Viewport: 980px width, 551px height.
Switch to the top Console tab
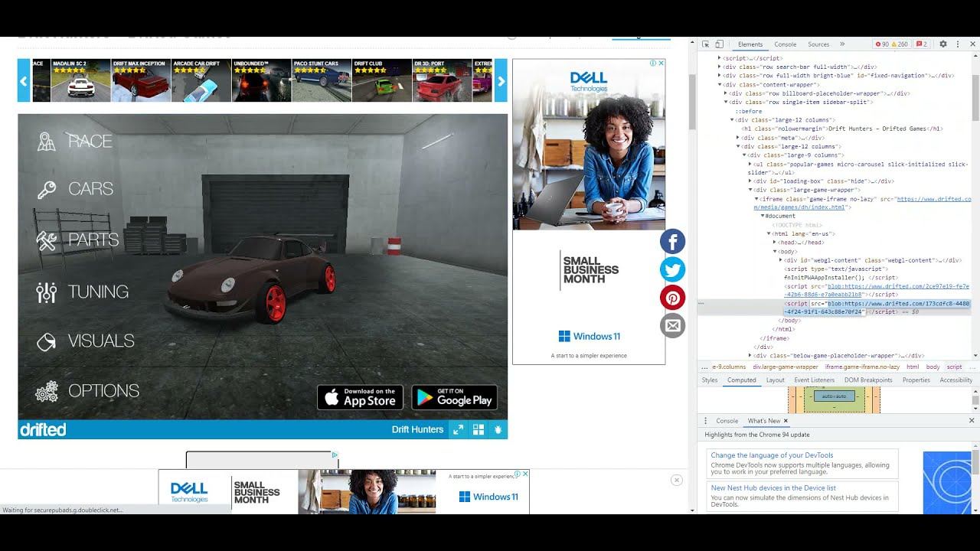pyautogui.click(x=786, y=44)
